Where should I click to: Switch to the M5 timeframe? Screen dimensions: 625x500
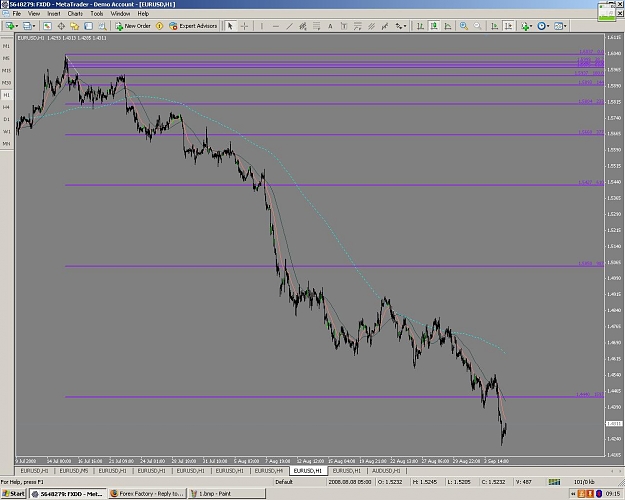[6, 59]
